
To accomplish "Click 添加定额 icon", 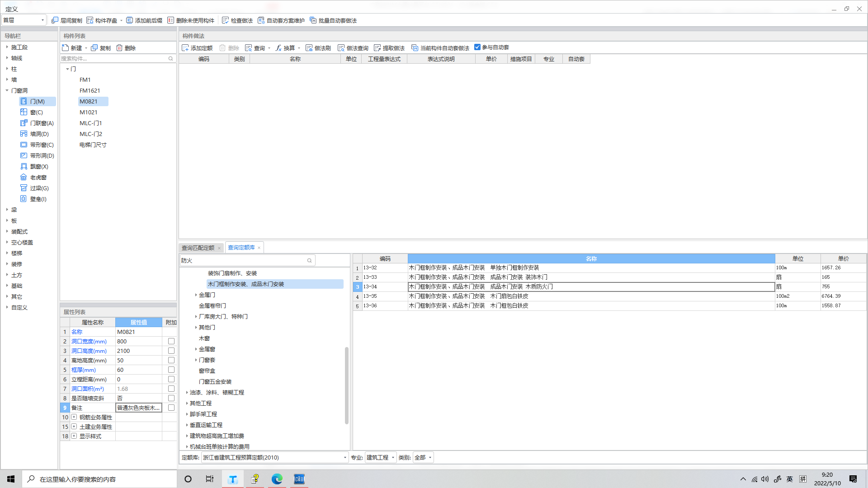I will (x=185, y=48).
